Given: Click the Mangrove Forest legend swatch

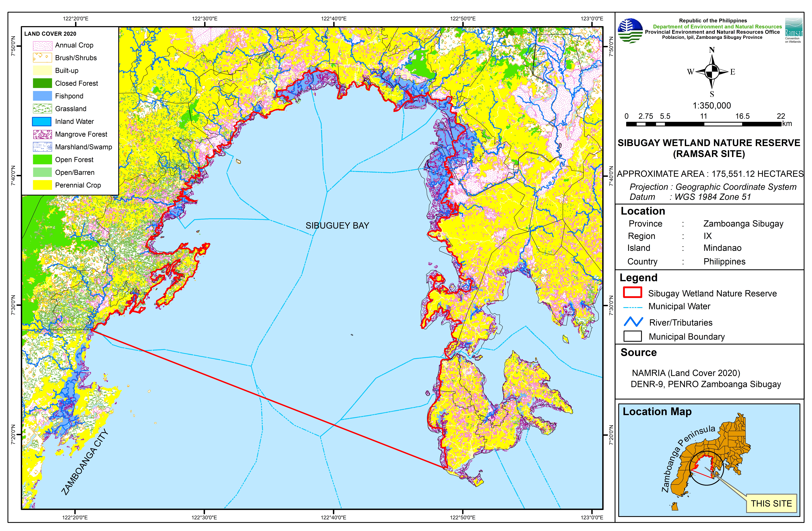Looking at the screenshot, I should (42, 134).
